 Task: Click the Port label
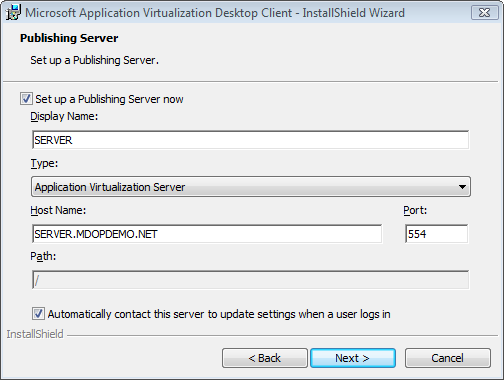(x=415, y=210)
